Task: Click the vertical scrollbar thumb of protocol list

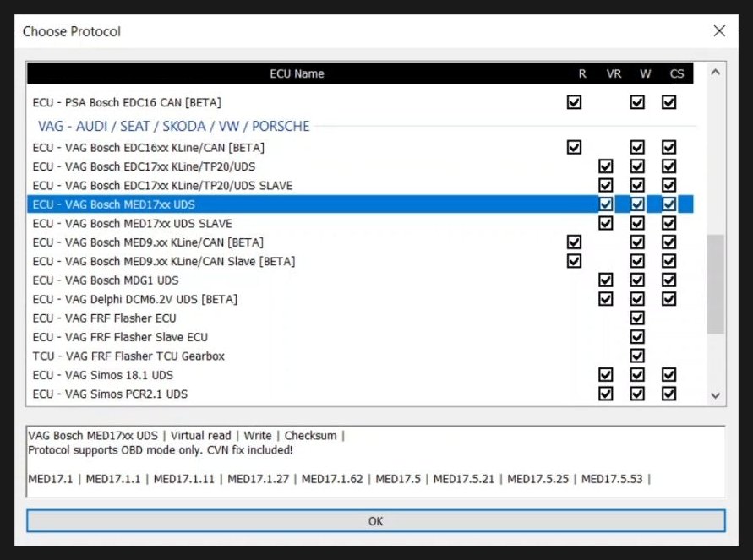Action: (x=716, y=284)
